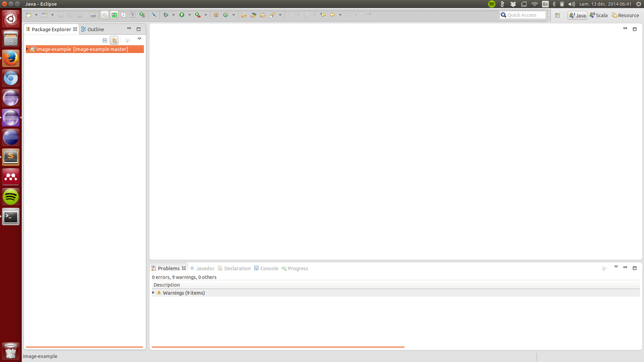Click the Last Edit Location arrow icon
The width and height of the screenshot is (644, 362).
coord(323,15)
